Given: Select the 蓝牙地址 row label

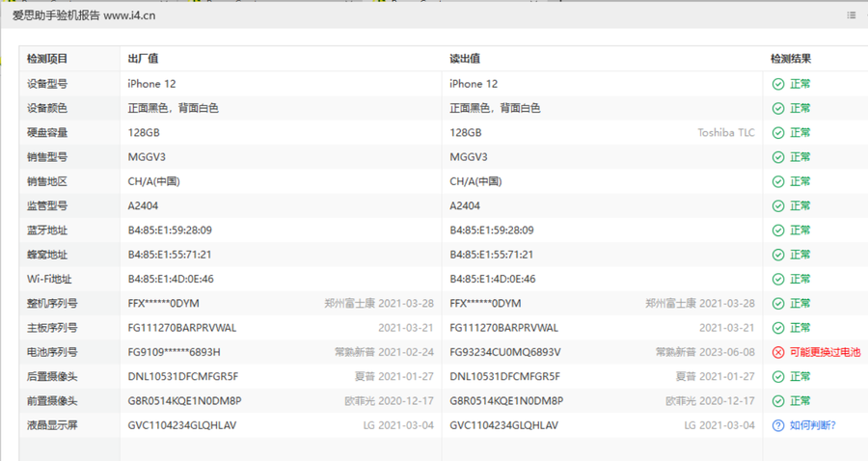Looking at the screenshot, I should [47, 230].
